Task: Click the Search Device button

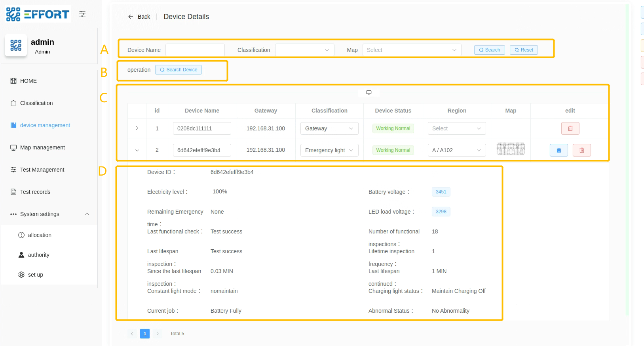Action: click(179, 70)
